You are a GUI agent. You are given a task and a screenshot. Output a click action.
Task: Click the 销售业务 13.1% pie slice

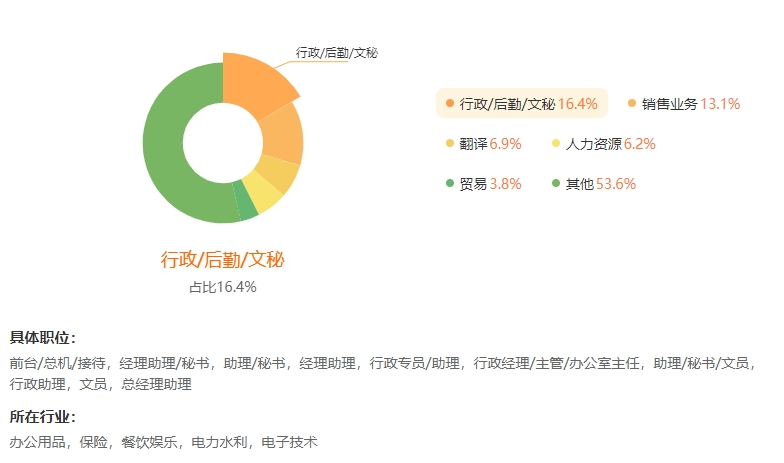click(x=283, y=134)
